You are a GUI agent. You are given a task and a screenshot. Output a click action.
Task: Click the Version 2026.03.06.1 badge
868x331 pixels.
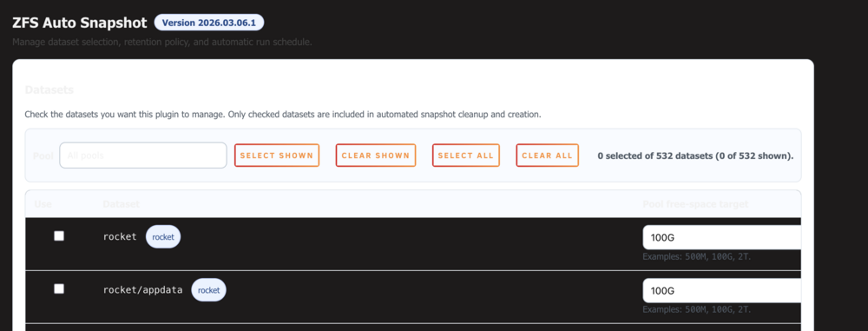(x=208, y=23)
